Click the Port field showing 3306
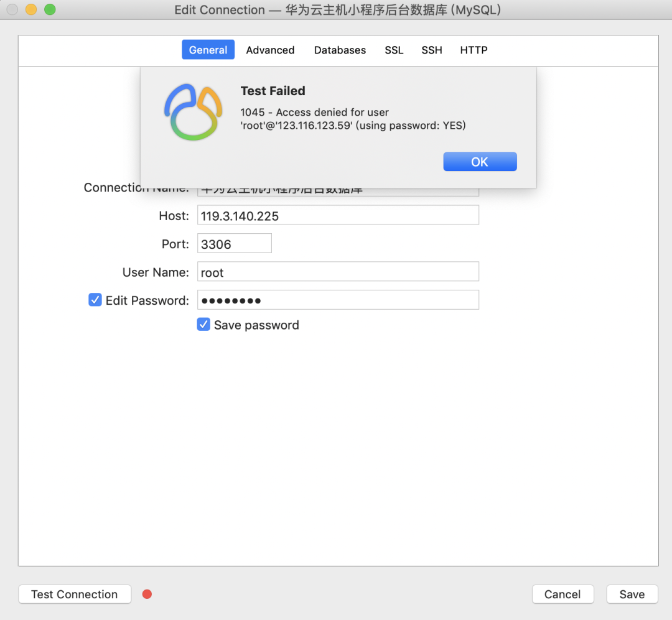The width and height of the screenshot is (672, 620). [234, 243]
